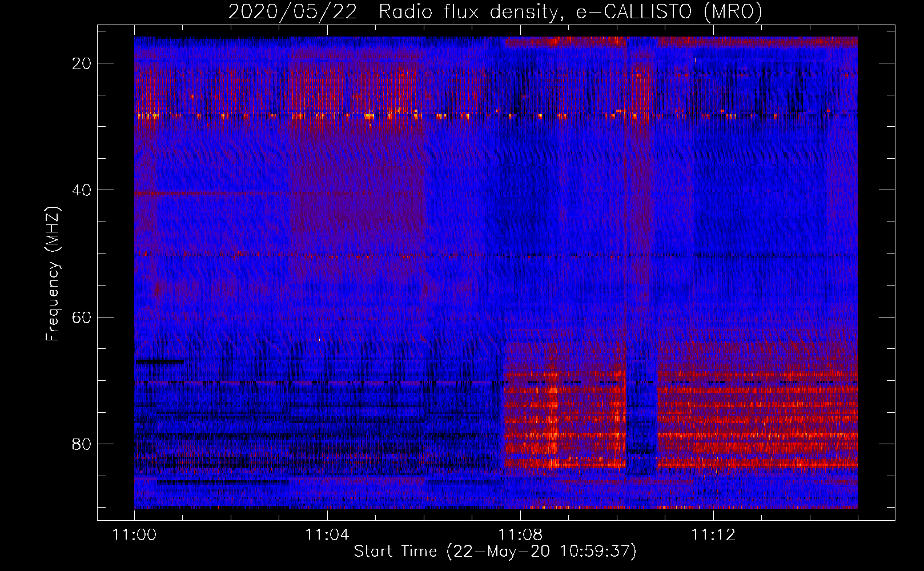Click the '11:08' time tick label
The image size is (924, 571).
[x=520, y=535]
